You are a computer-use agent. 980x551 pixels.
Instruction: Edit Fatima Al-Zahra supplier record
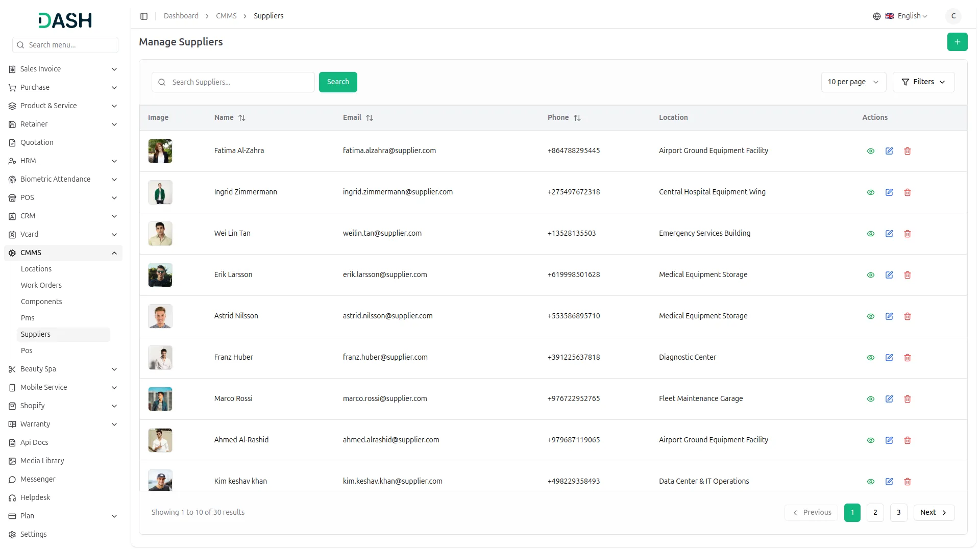pyautogui.click(x=889, y=151)
